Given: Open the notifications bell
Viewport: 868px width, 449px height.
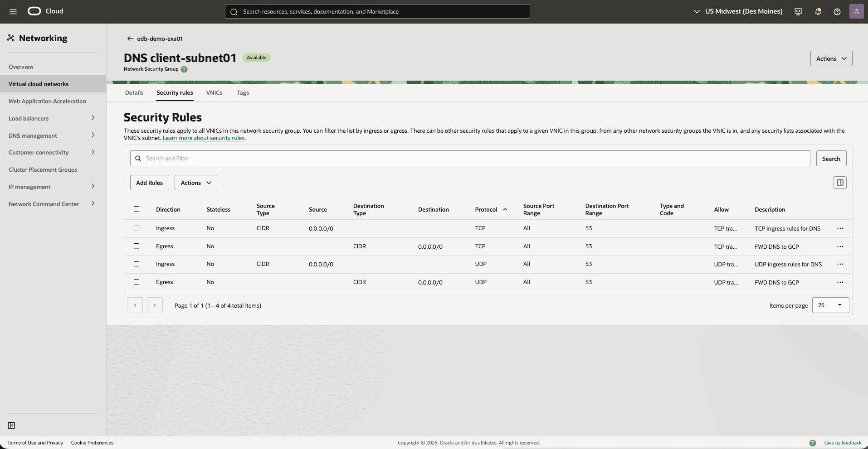Looking at the screenshot, I should (x=818, y=11).
